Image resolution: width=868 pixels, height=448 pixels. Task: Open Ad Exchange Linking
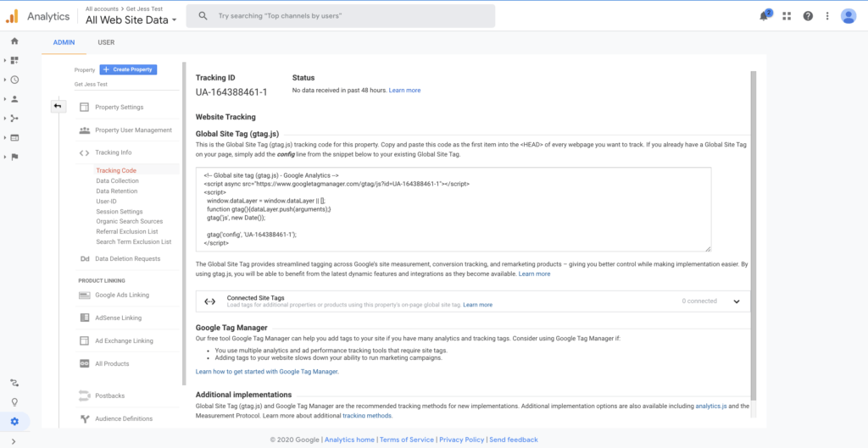124,340
